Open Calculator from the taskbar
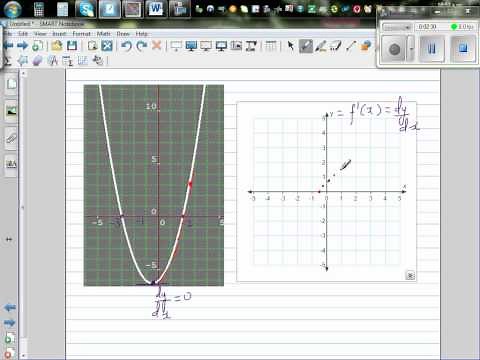Image resolution: width=480 pixels, height=360 pixels. 39,9
